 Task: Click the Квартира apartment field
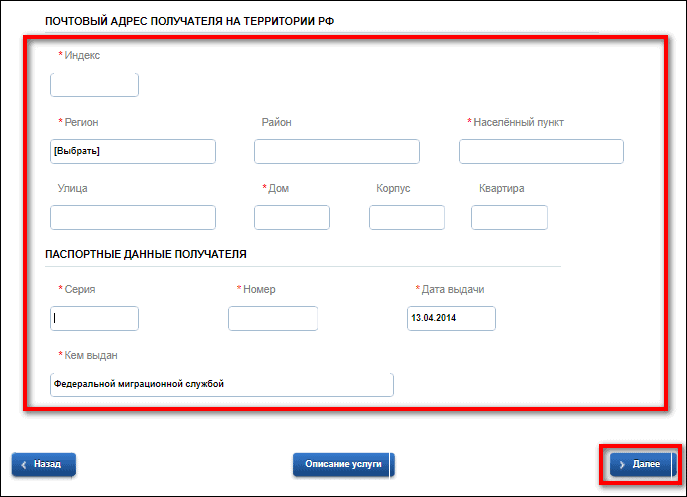point(509,217)
